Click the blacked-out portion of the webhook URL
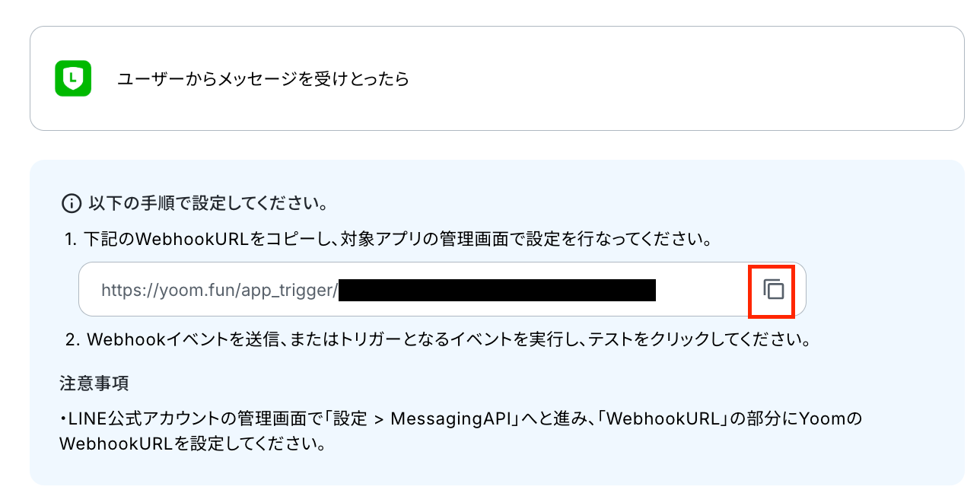Screen dimensions: 980x493 pyautogui.click(x=497, y=290)
